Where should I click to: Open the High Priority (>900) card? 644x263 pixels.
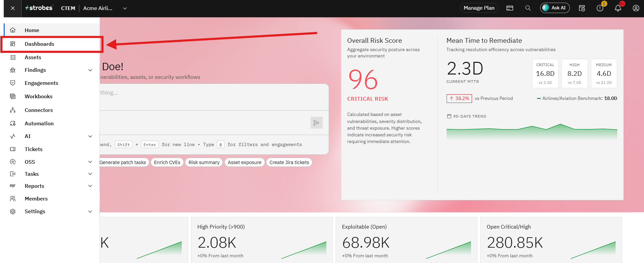(262, 240)
